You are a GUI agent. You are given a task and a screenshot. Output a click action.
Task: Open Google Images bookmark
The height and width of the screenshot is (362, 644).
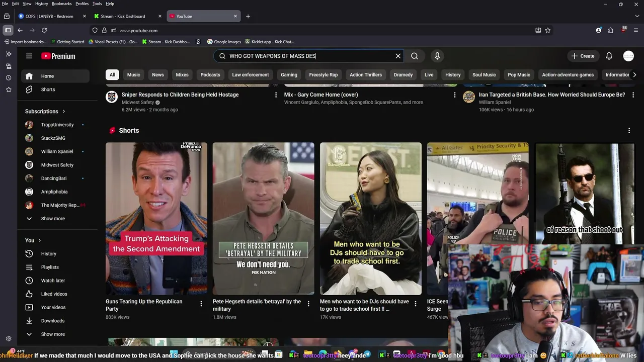click(224, 42)
